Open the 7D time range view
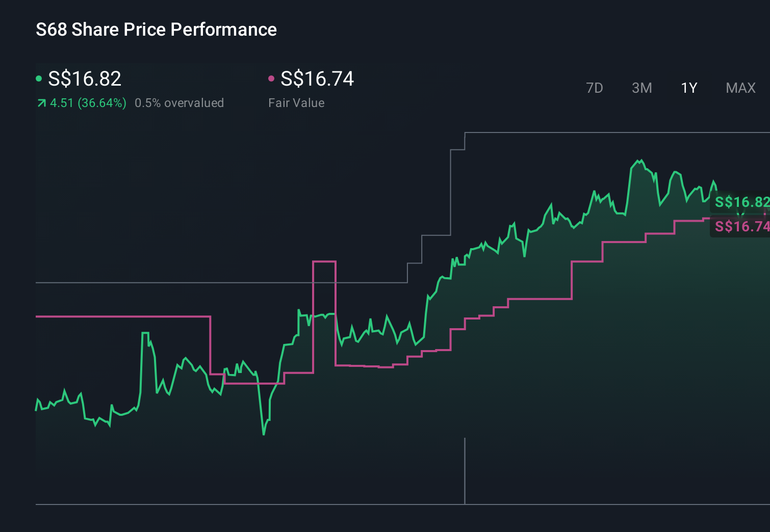This screenshot has height=532, width=770. pyautogui.click(x=595, y=88)
